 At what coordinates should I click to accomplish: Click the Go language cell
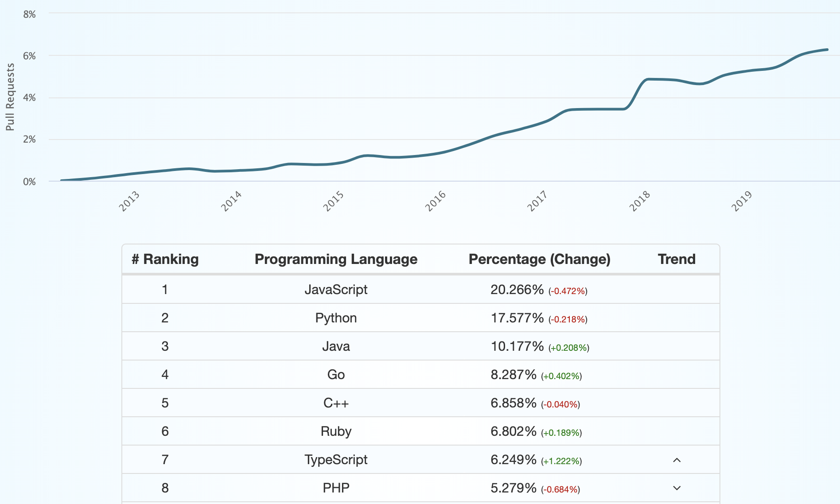(x=336, y=375)
